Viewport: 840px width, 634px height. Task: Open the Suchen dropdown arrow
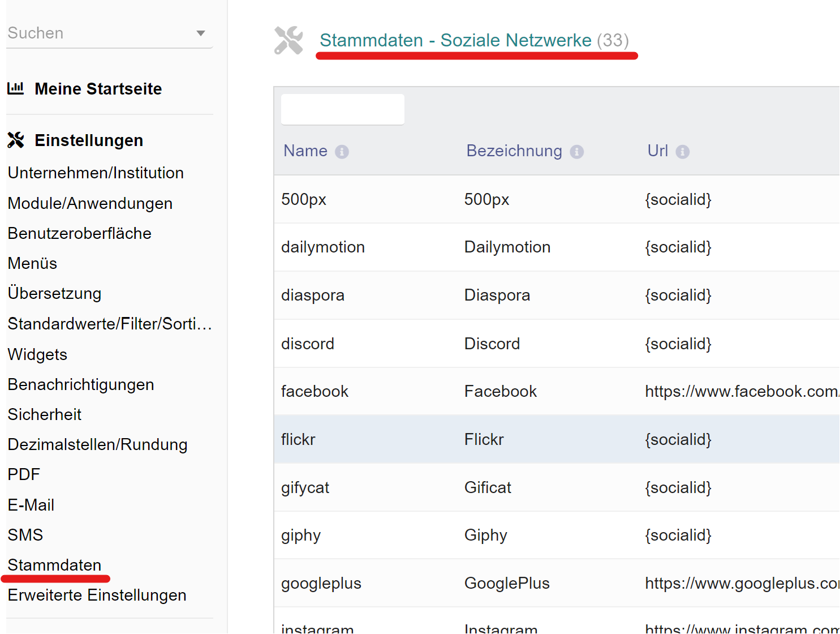pos(200,33)
